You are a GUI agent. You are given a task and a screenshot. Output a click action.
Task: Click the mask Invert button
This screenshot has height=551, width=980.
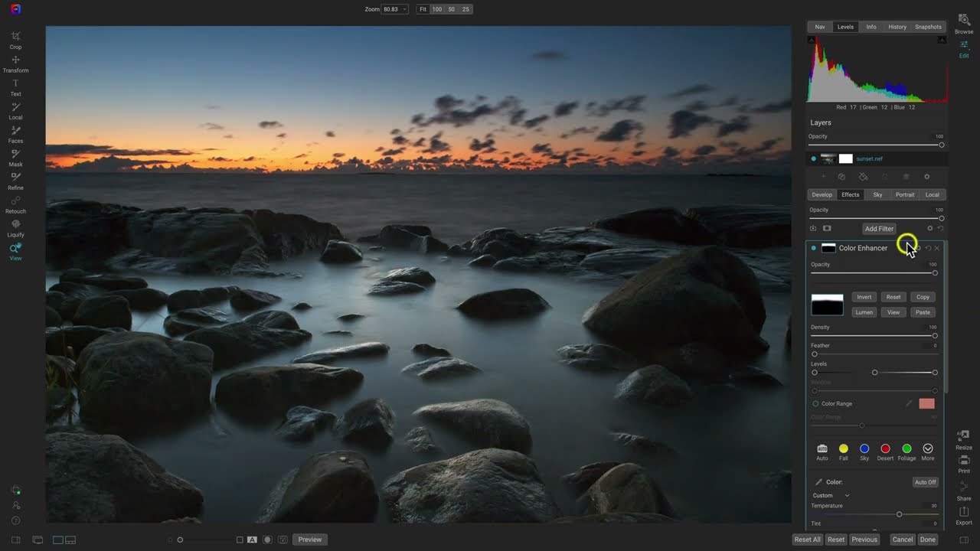click(864, 297)
